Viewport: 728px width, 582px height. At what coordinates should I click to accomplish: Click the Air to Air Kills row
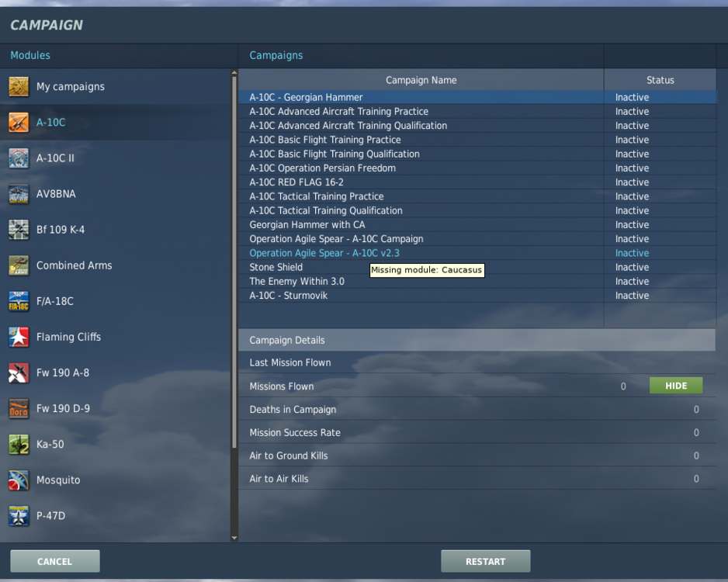477,479
